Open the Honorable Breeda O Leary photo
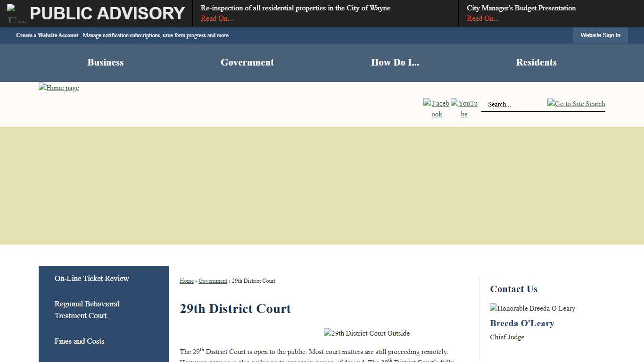This screenshot has height=362, width=644. tap(532, 308)
